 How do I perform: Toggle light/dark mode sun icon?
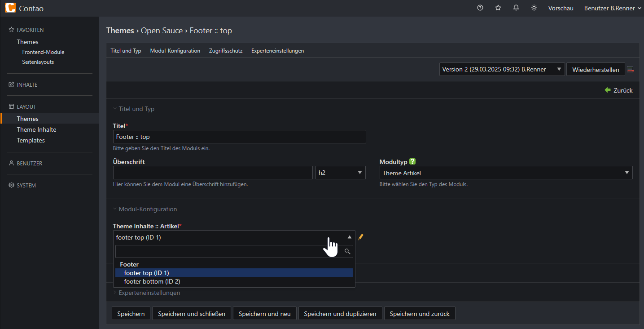pyautogui.click(x=534, y=8)
